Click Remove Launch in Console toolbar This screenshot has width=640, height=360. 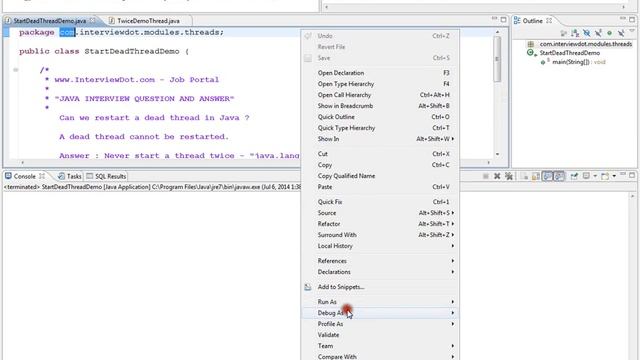pos(497,176)
